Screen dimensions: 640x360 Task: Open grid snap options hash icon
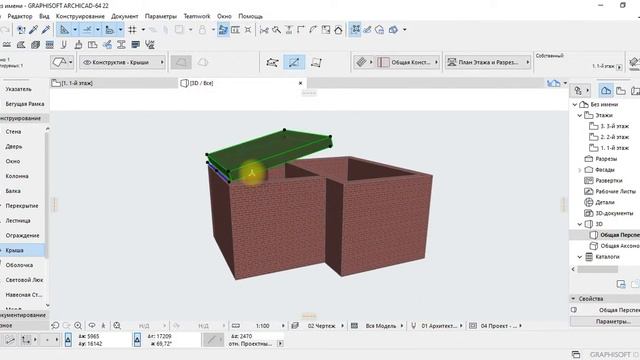pos(132,29)
